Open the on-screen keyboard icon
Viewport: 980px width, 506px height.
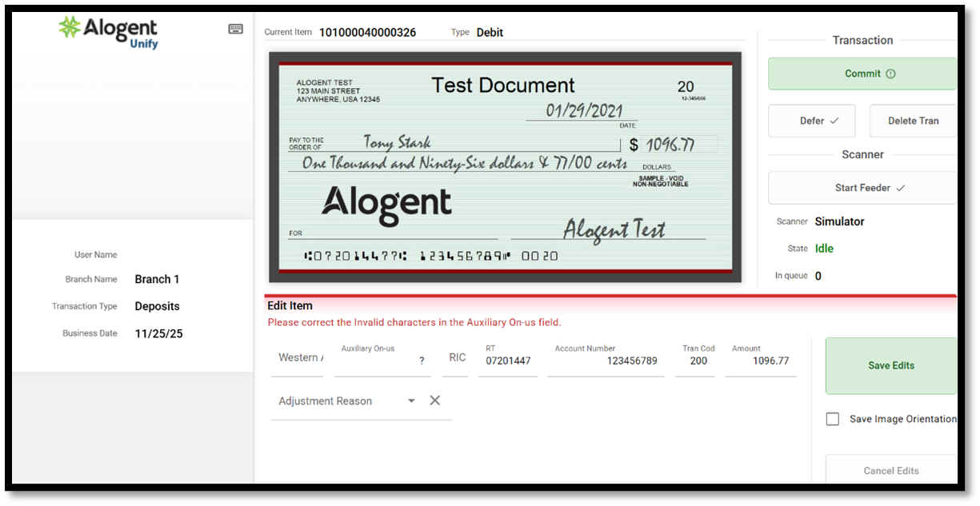(235, 29)
